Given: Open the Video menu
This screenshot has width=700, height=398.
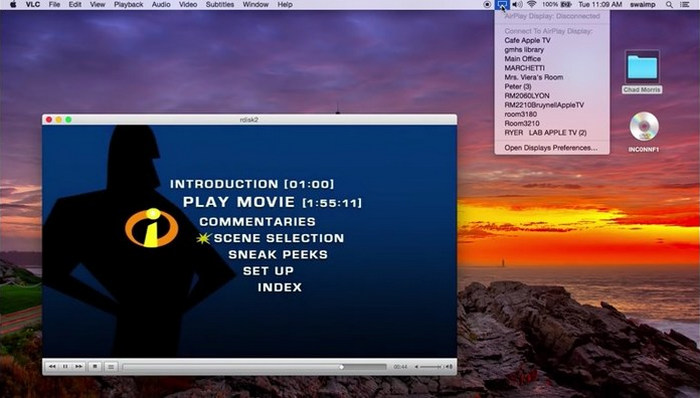Looking at the screenshot, I should [188, 4].
